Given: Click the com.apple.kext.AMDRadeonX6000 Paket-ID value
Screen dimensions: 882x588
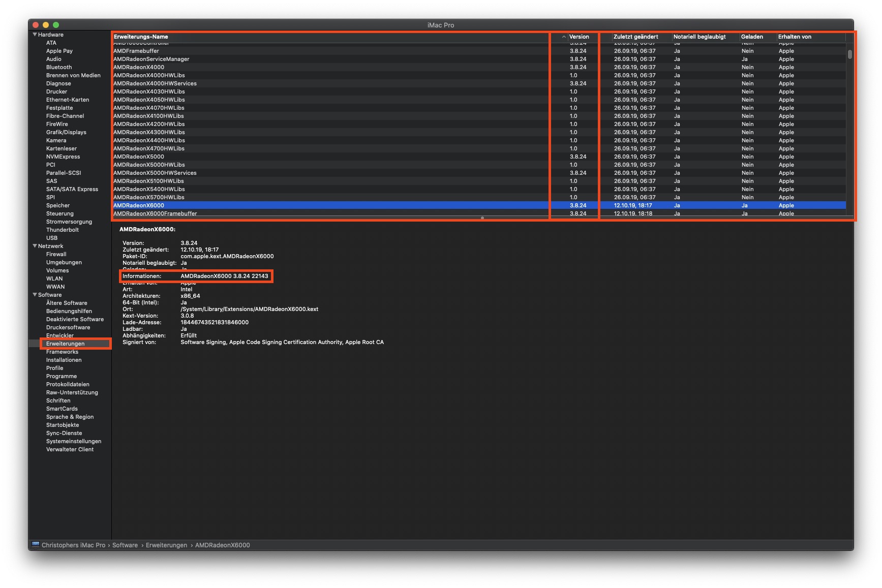Looking at the screenshot, I should click(227, 256).
